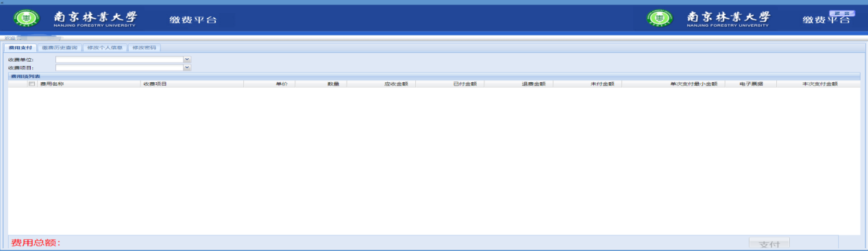Expand the 收费项目 dropdown arrow
This screenshot has width=868, height=251.
(187, 68)
